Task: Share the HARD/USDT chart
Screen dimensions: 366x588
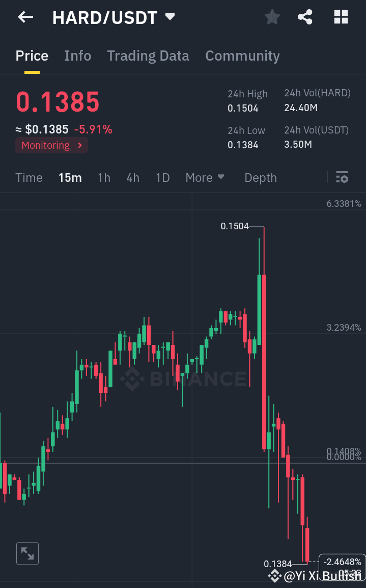Action: click(x=305, y=17)
